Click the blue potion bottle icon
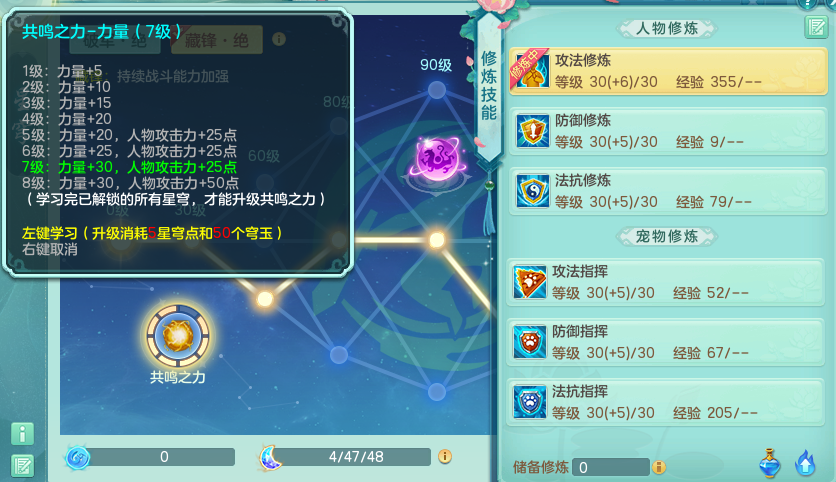This screenshot has height=482, width=836. pyautogui.click(x=770, y=463)
